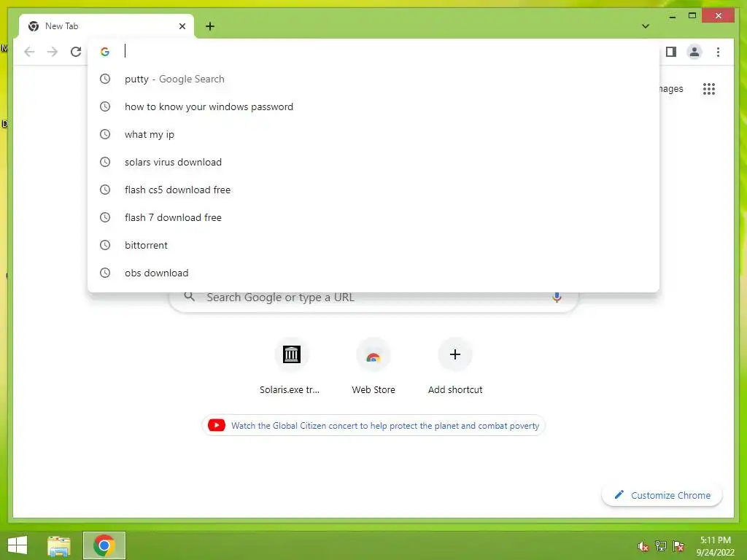Image resolution: width=747 pixels, height=560 pixels.
Task: Click the Add shortcut plus tile
Action: 455,366
